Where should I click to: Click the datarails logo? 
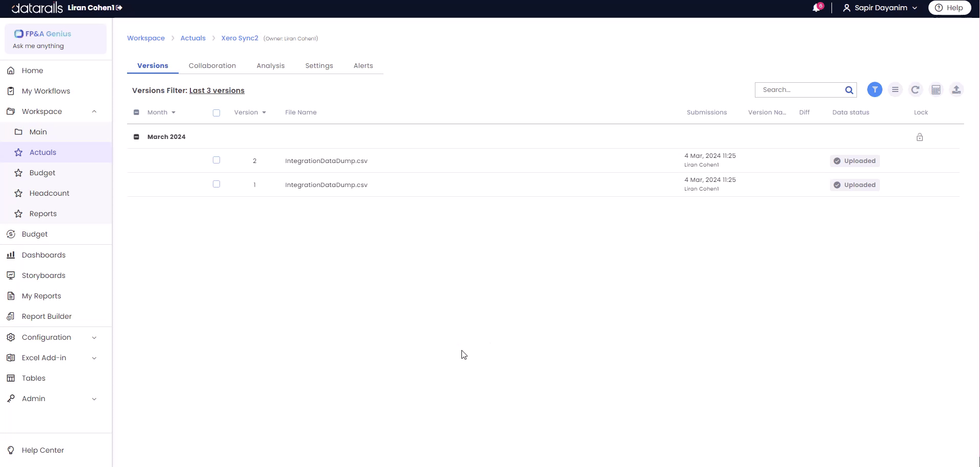pyautogui.click(x=37, y=8)
